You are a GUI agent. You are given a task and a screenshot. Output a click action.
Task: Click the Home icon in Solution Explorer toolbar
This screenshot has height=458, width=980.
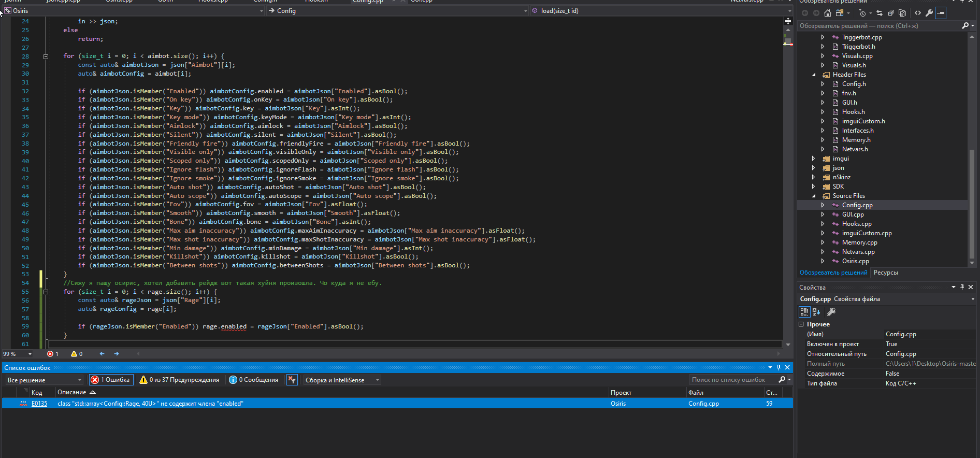[827, 13]
